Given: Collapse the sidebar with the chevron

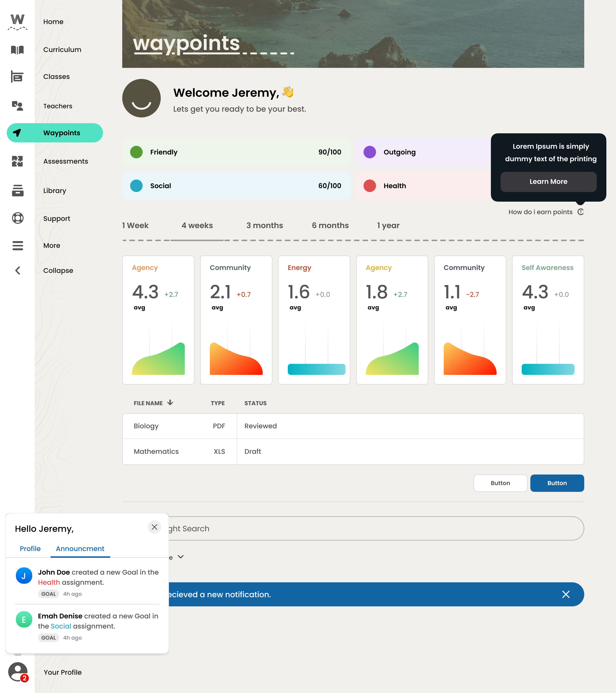Looking at the screenshot, I should [18, 270].
